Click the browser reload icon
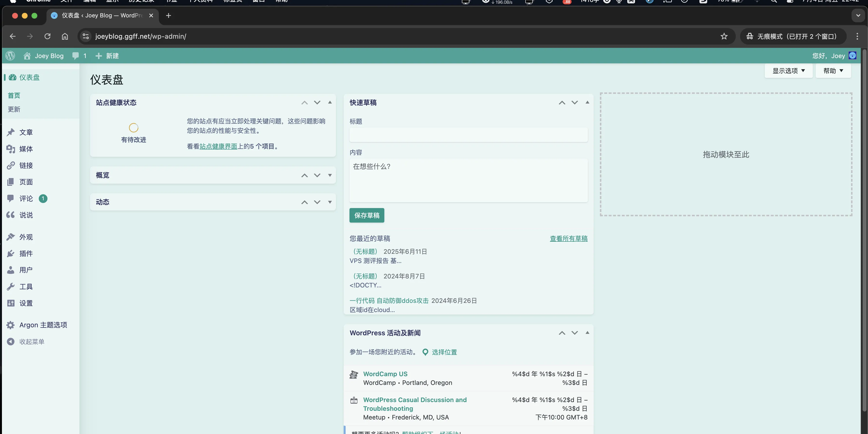This screenshot has width=868, height=434. pyautogui.click(x=47, y=36)
